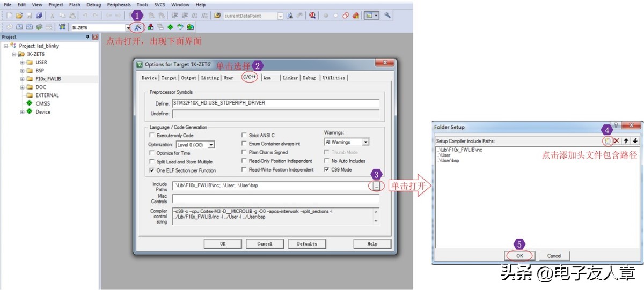Screen dimensions: 644x290
Task: Click the Build target icon
Action: (20, 27)
